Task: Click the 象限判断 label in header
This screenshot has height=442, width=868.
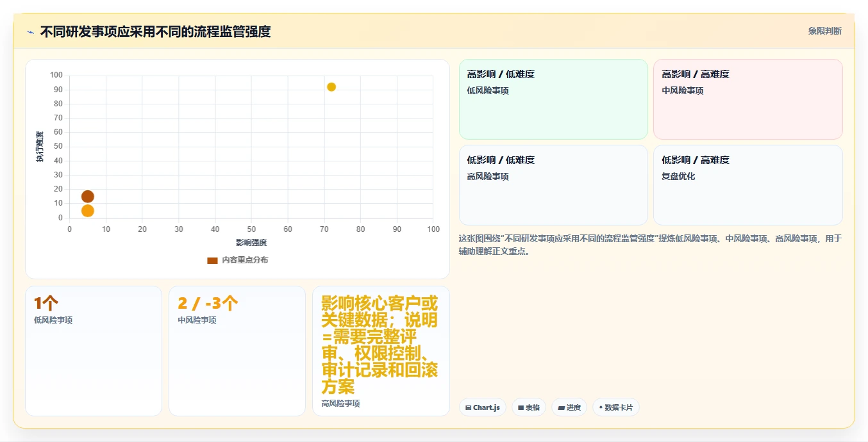Action: pyautogui.click(x=824, y=31)
